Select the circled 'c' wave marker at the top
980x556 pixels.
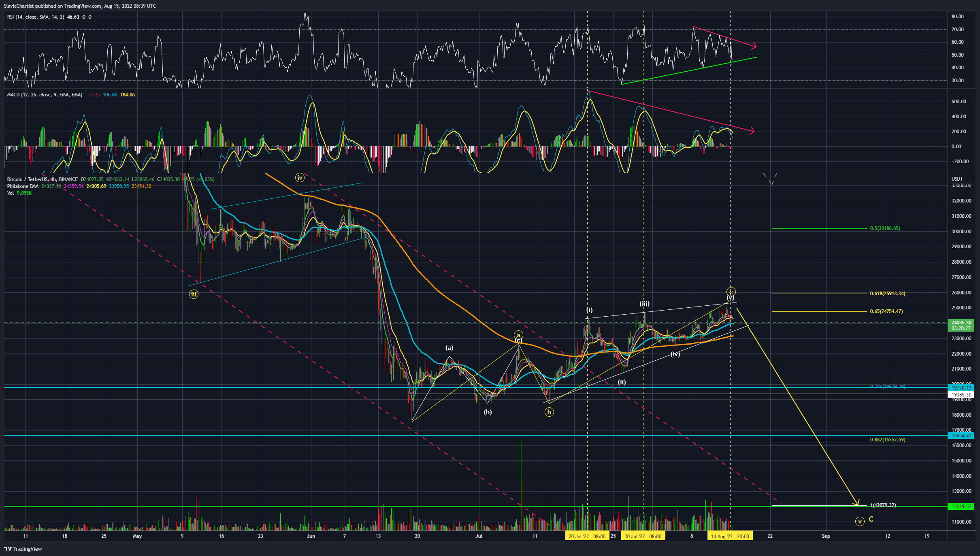tap(731, 292)
